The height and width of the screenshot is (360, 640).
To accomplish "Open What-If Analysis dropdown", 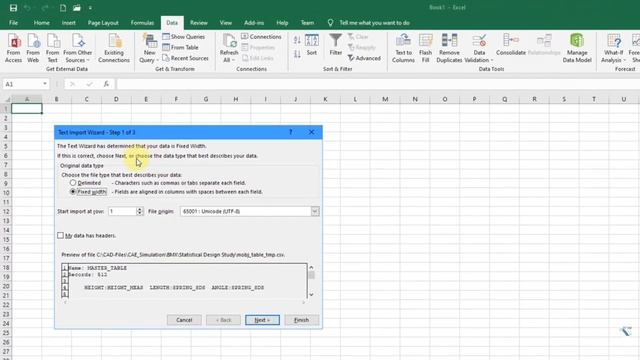I will coord(613,48).
